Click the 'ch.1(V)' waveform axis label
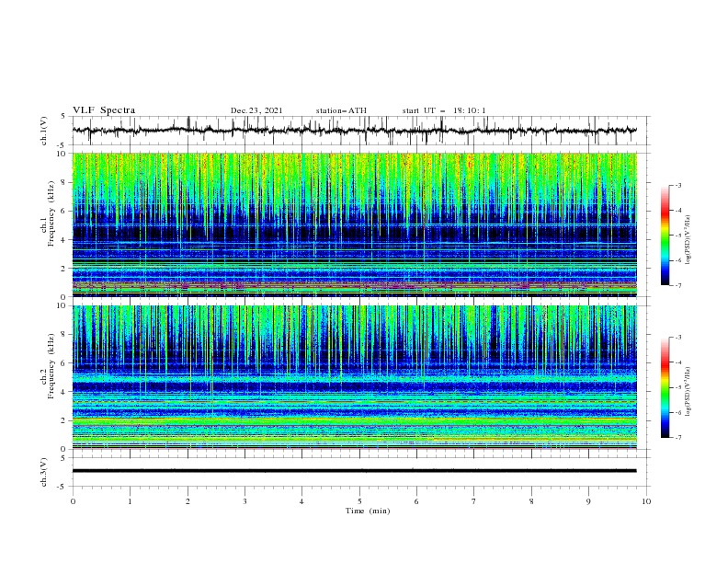Screen dimensions: 728x563 pyautogui.click(x=44, y=131)
